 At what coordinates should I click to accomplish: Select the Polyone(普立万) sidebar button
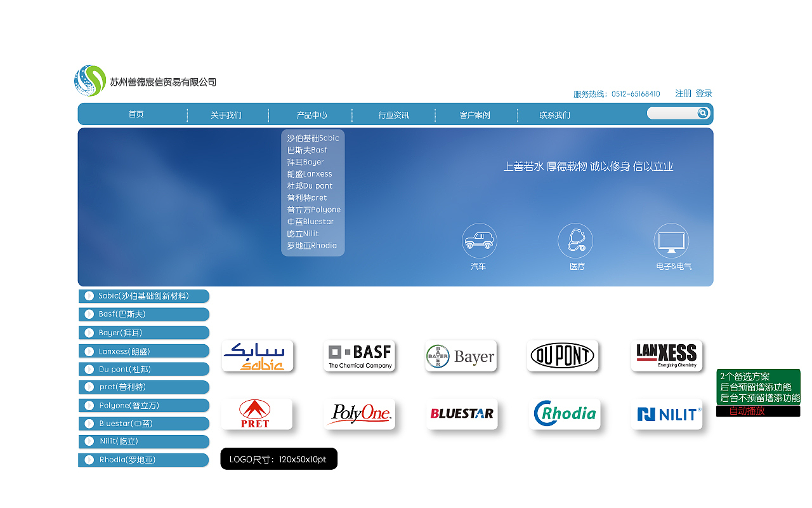pyautogui.click(x=143, y=405)
